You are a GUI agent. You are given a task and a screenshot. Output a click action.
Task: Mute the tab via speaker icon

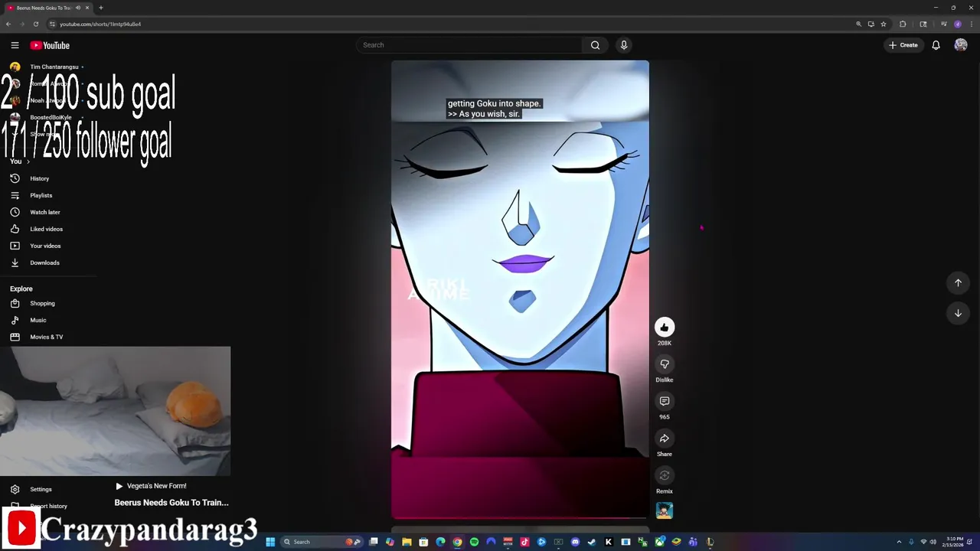[x=78, y=8]
